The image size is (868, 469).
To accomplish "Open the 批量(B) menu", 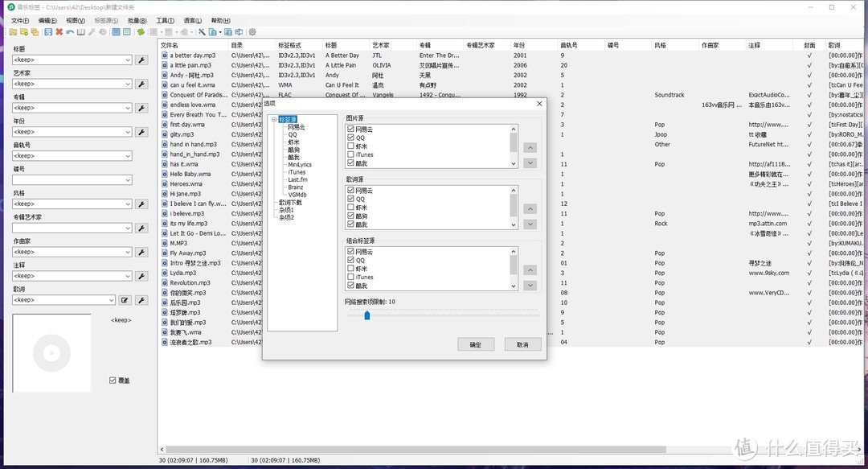I will click(137, 20).
